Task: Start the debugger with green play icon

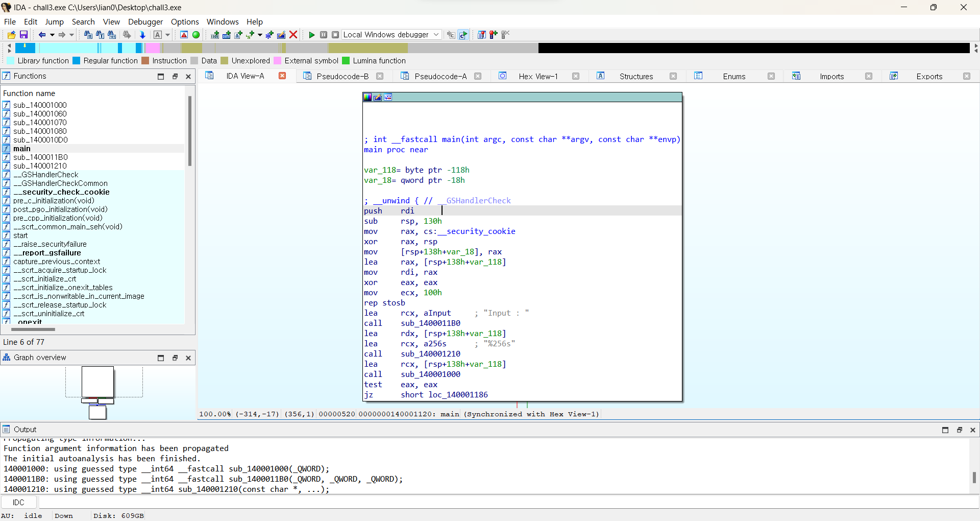Action: [x=312, y=35]
